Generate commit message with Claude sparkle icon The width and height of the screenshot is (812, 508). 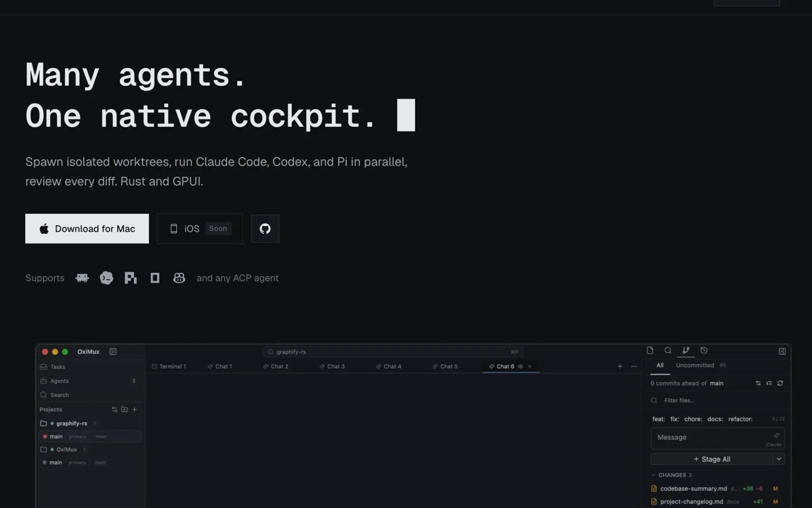776,435
